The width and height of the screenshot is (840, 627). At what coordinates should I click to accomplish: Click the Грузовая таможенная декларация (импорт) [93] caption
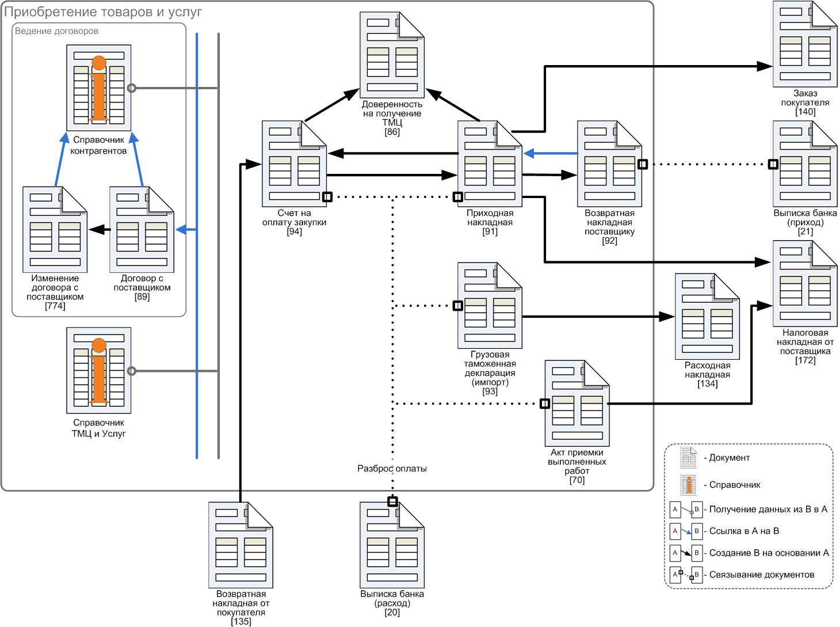pos(490,373)
